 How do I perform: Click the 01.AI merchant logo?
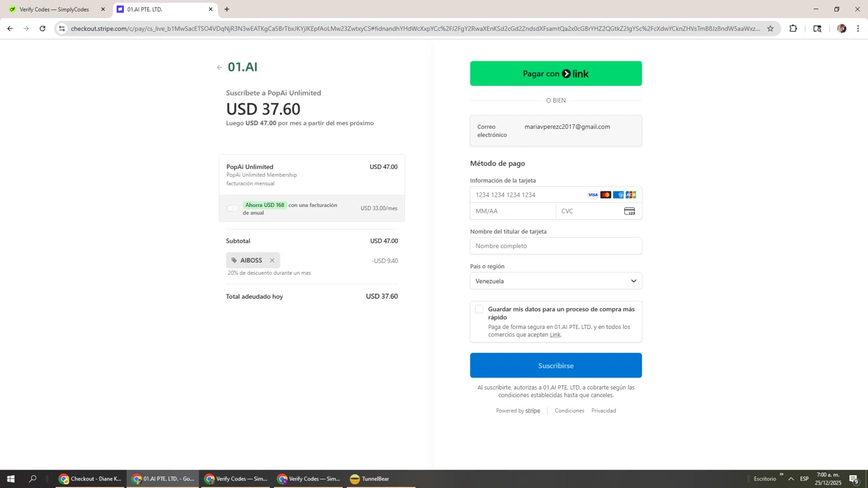coord(242,67)
